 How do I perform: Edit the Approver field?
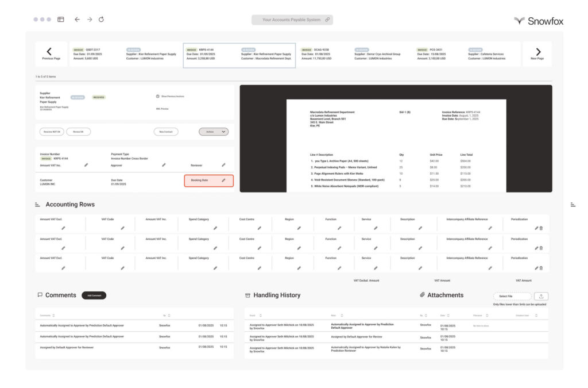click(164, 165)
